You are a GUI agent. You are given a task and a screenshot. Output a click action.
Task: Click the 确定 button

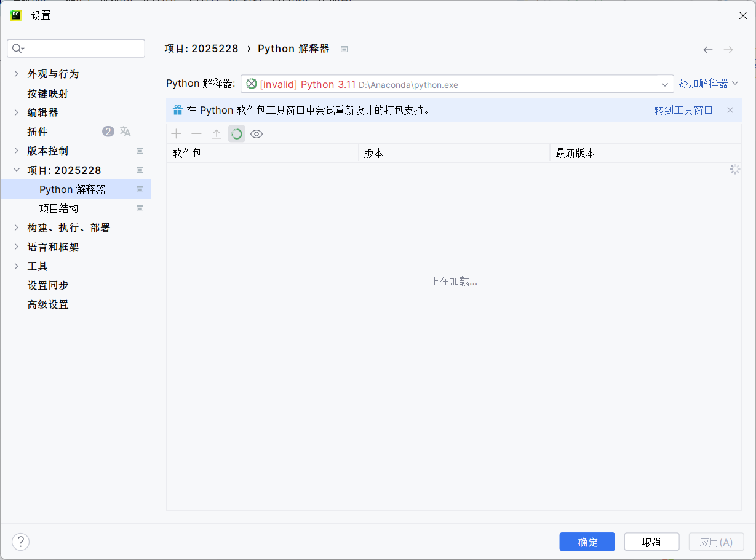pyautogui.click(x=587, y=542)
